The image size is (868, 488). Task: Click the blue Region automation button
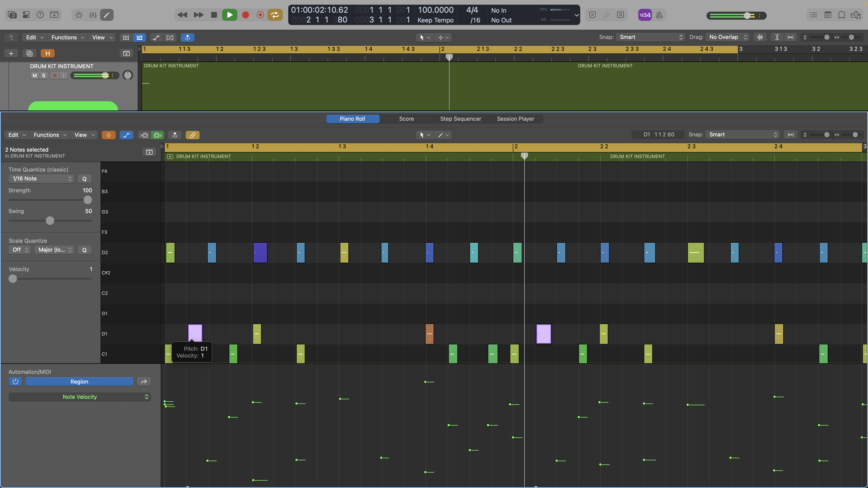click(79, 382)
